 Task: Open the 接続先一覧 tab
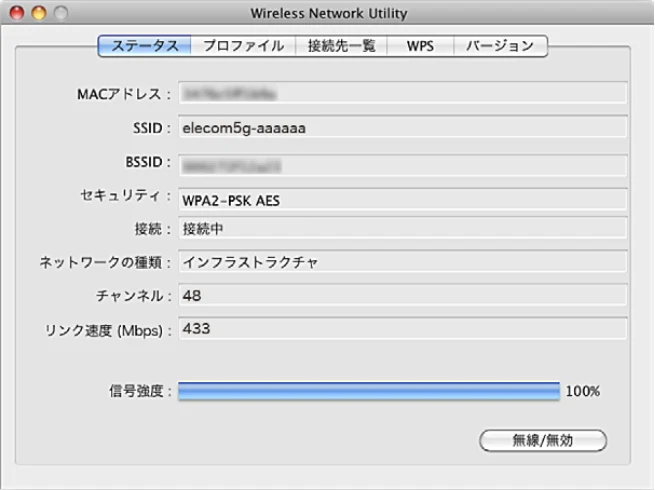341,46
